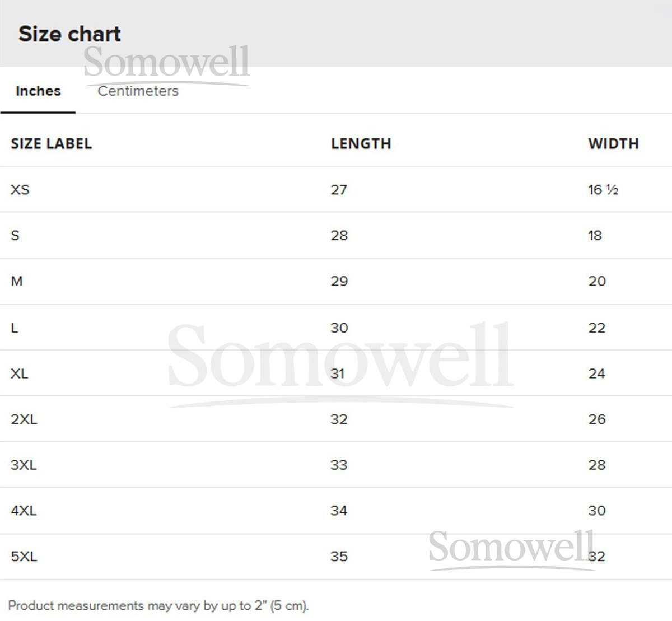Image resolution: width=672 pixels, height=621 pixels.
Task: Switch to the Centimeters tab
Action: click(138, 91)
